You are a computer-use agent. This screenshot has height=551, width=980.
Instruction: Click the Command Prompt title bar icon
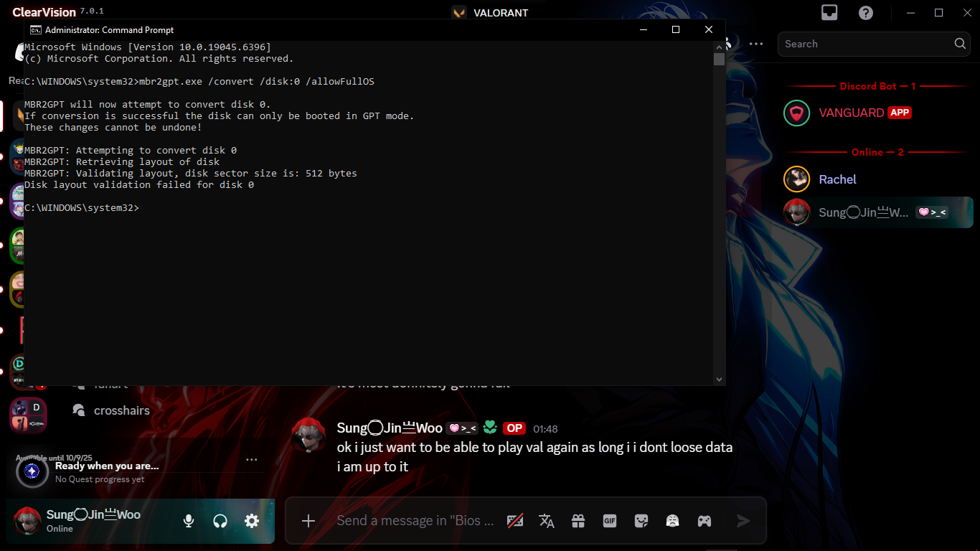coord(35,29)
